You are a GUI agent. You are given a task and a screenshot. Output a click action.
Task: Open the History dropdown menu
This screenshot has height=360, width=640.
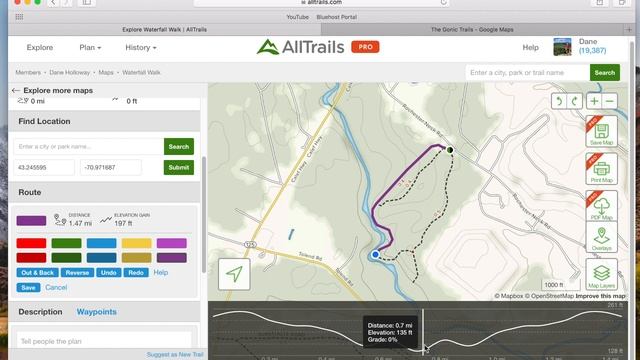click(140, 47)
